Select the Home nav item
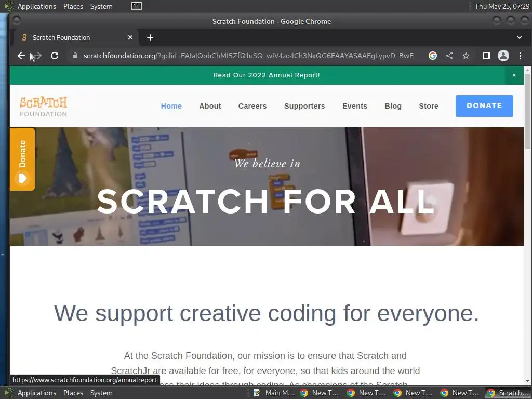This screenshot has height=399, width=532. 171,106
